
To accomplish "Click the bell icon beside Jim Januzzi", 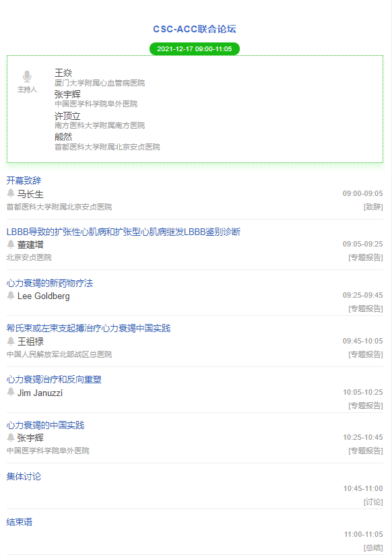I will [11, 392].
